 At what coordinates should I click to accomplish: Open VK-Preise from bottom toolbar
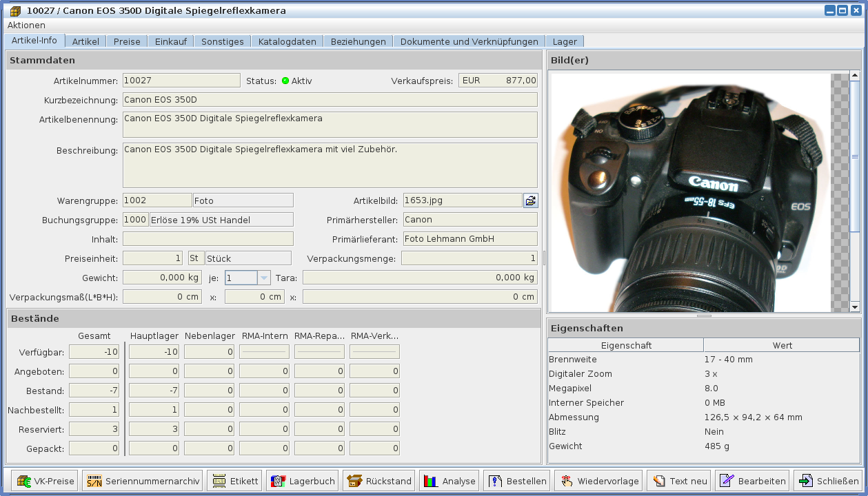[x=46, y=481]
